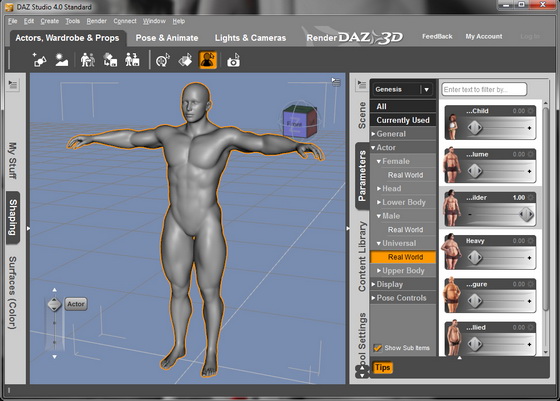Click the highlighted orange actor shaping tool

[x=208, y=60]
